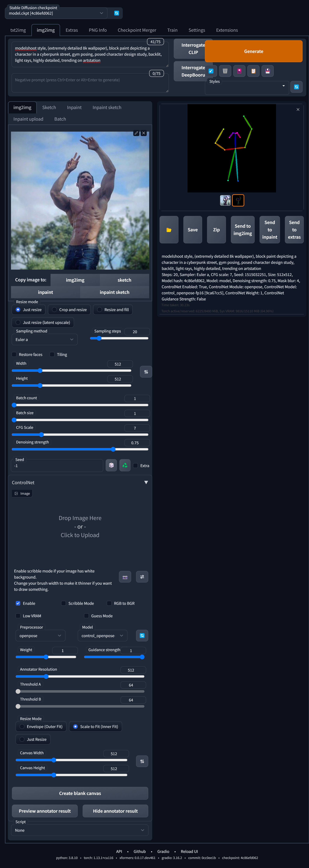Enable Low VRAM checkbox

click(x=18, y=616)
